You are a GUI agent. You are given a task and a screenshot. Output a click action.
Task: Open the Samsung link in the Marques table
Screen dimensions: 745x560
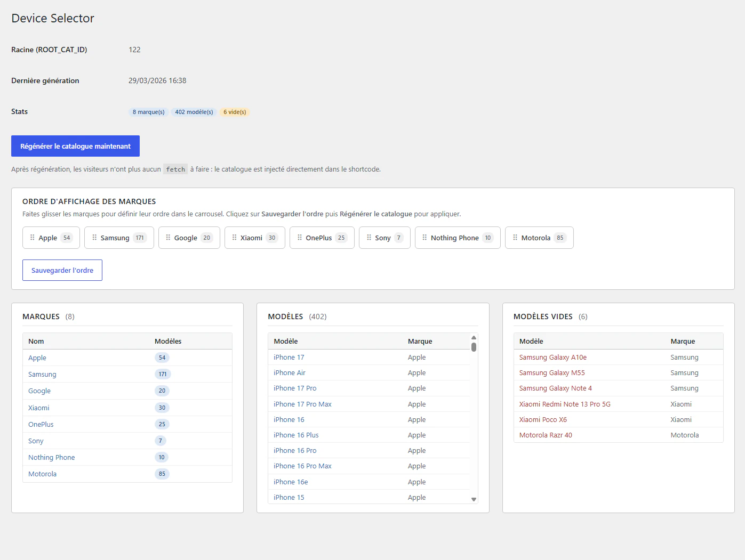[x=42, y=375]
